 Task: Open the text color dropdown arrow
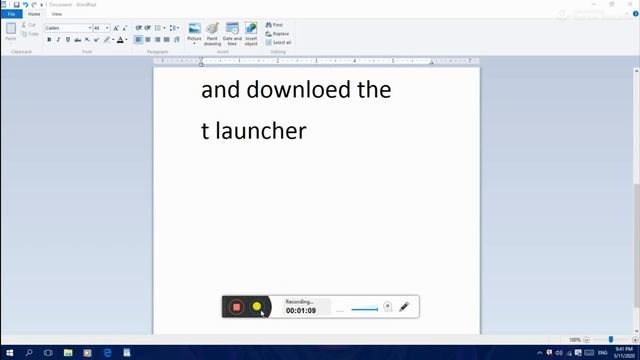click(x=127, y=40)
